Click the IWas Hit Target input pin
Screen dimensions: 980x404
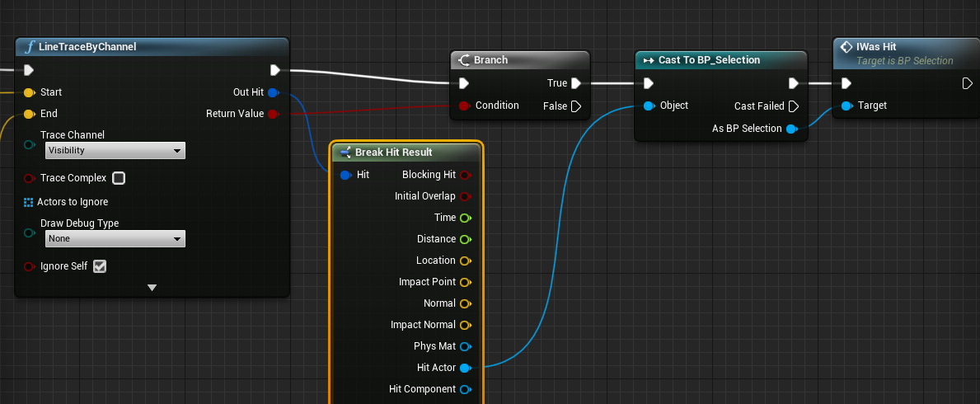pos(846,106)
